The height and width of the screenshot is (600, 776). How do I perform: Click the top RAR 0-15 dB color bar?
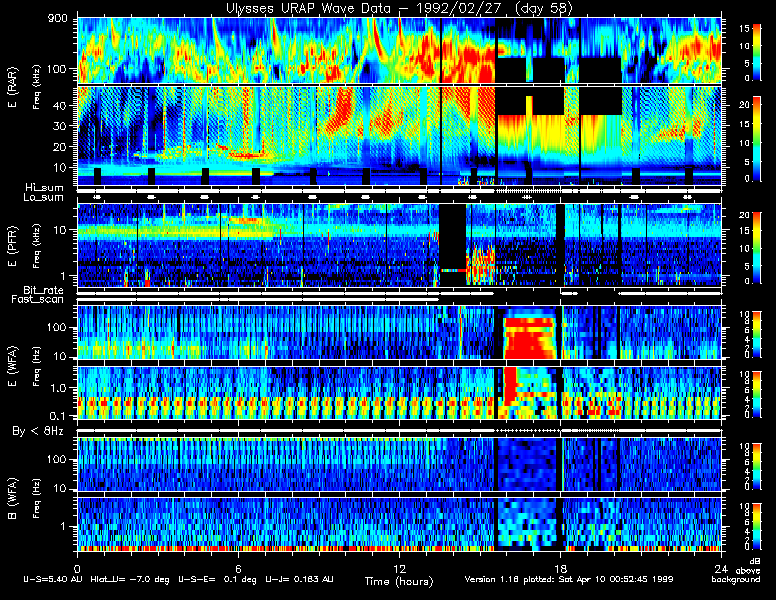pyautogui.click(x=757, y=52)
